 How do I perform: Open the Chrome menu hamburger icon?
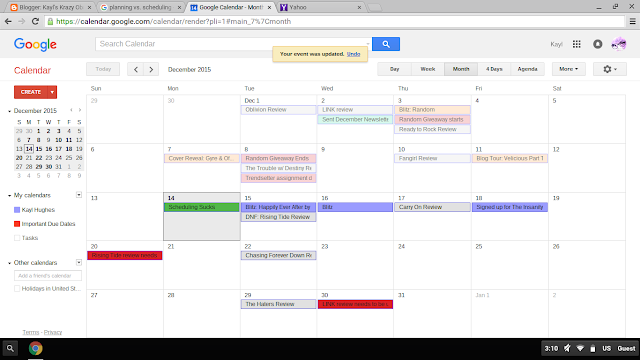click(632, 21)
